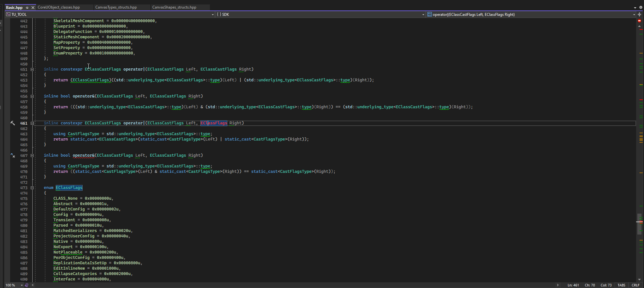Click EnumProperty on line 448
Viewport: 644px width, 288px height.
click(68, 53)
